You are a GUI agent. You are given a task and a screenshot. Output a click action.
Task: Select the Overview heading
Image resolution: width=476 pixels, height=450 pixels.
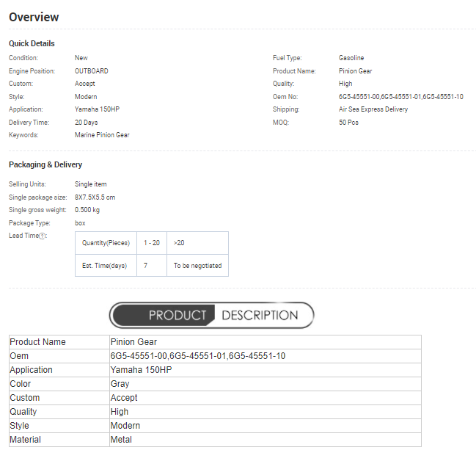[34, 17]
